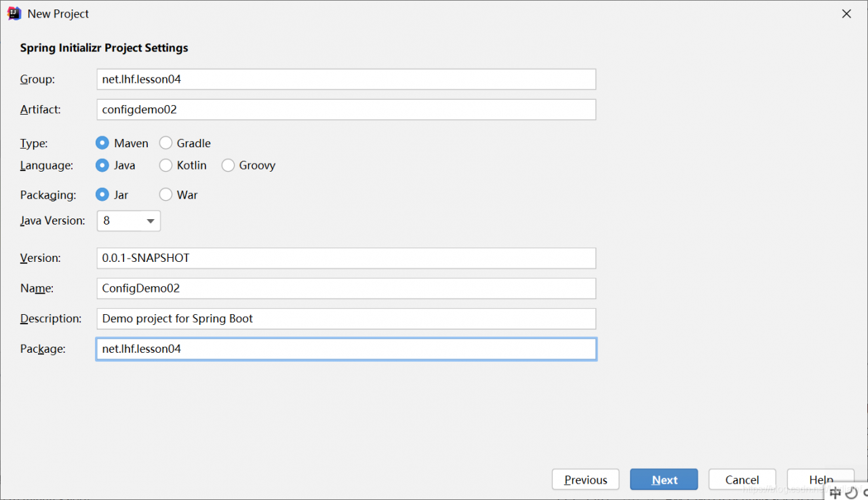Close the New Project dialog
The width and height of the screenshot is (868, 500).
(846, 14)
